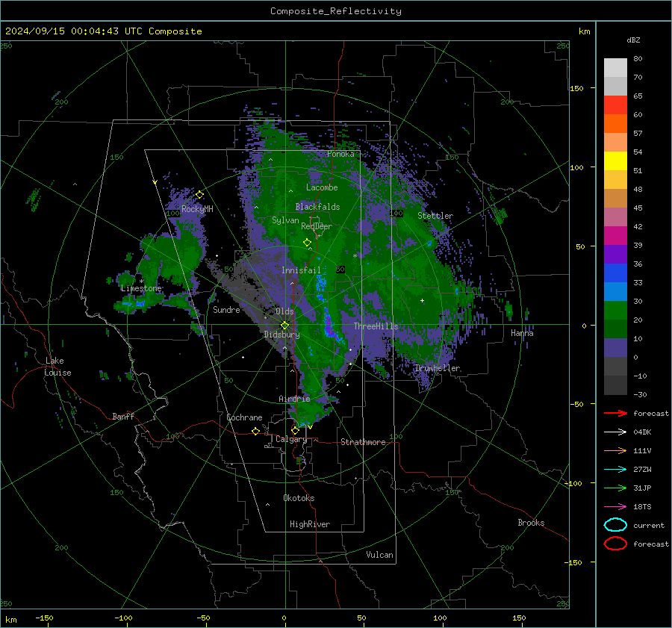This screenshot has height=628, width=672.
Task: Click the yellow diamond marker near RedDeer
Action: pos(308,243)
